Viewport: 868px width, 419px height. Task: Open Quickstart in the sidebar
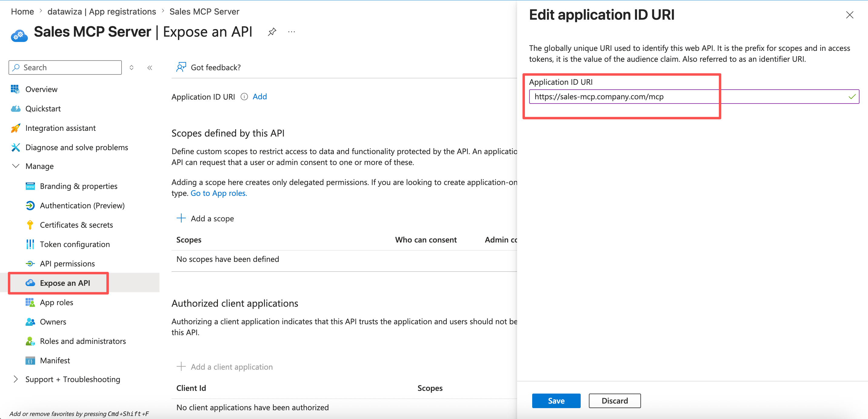[x=43, y=109]
